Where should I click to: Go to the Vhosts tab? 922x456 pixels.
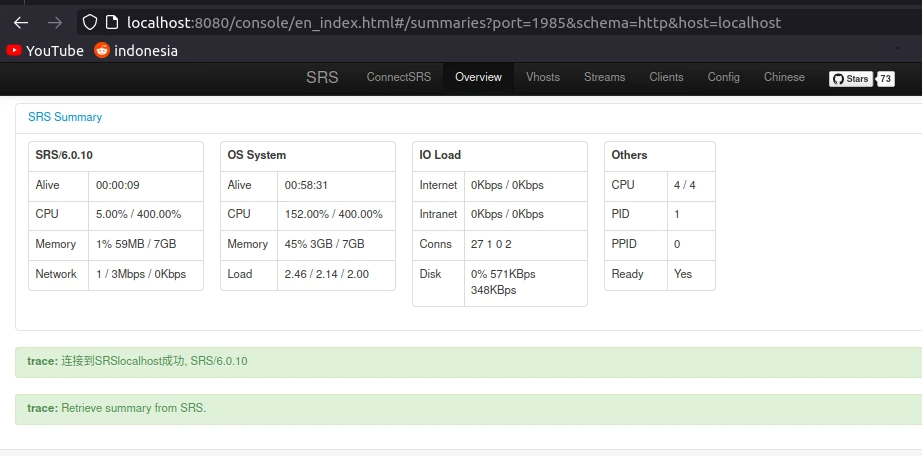click(x=543, y=77)
